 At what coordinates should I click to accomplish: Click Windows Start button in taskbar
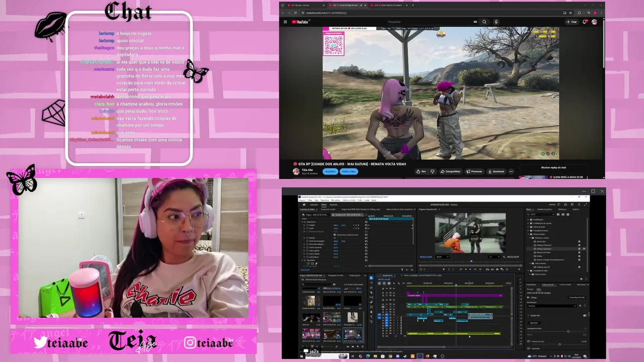[301, 356]
